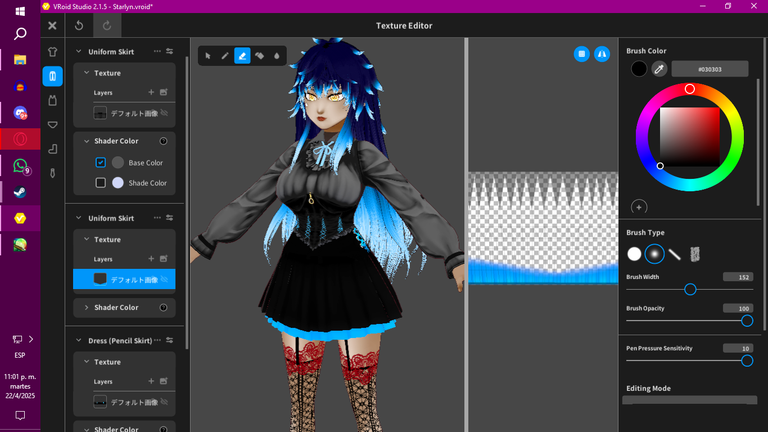Click the black current brush color swatch
This screenshot has width=768, height=432.
(639, 69)
